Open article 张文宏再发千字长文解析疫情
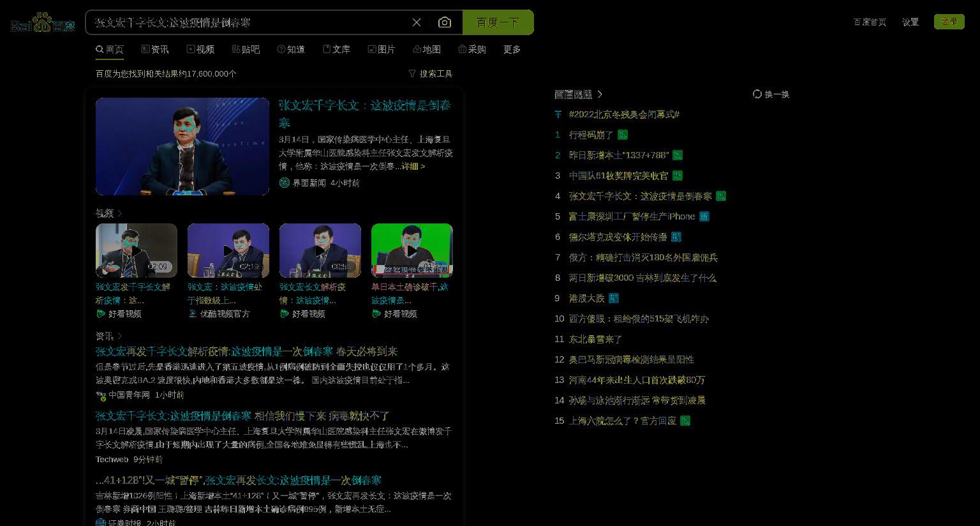This screenshot has height=526, width=980. pos(246,351)
